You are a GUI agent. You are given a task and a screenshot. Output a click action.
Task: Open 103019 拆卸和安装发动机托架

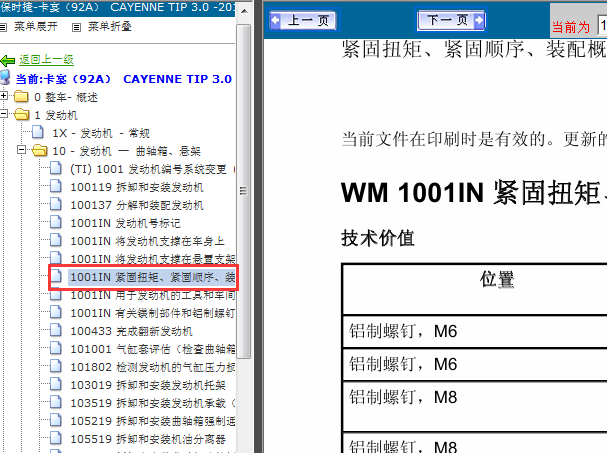148,385
